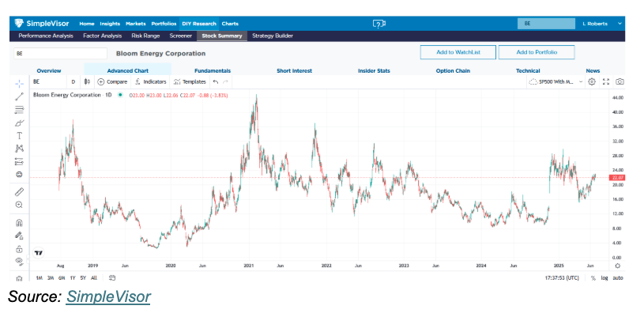The image size is (644, 332).
Task: Switch chart to fullscreen mode
Action: tap(606, 81)
